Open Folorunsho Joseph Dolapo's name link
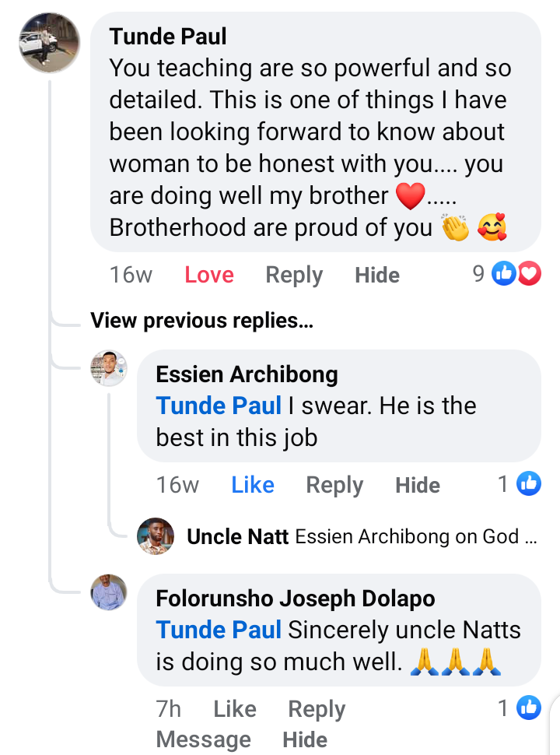The width and height of the screenshot is (560, 755). [296, 599]
